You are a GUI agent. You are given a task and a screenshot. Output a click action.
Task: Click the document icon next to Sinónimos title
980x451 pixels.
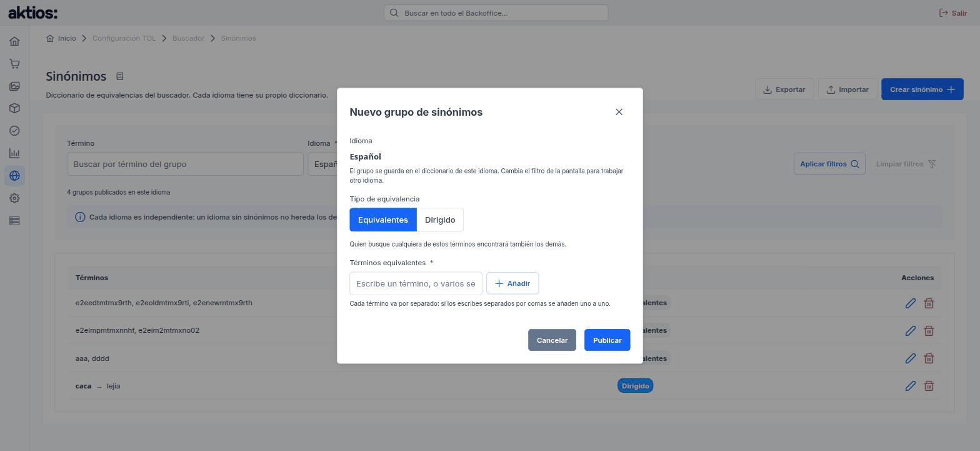pos(119,76)
